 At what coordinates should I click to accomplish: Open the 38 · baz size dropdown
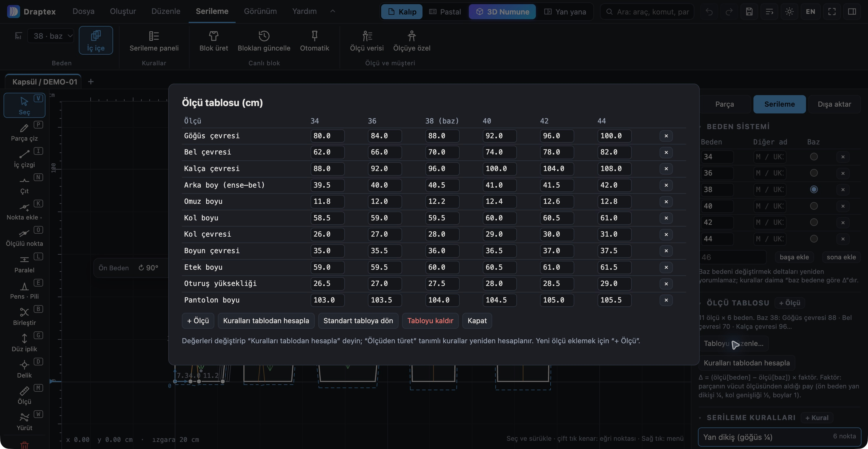(50, 36)
